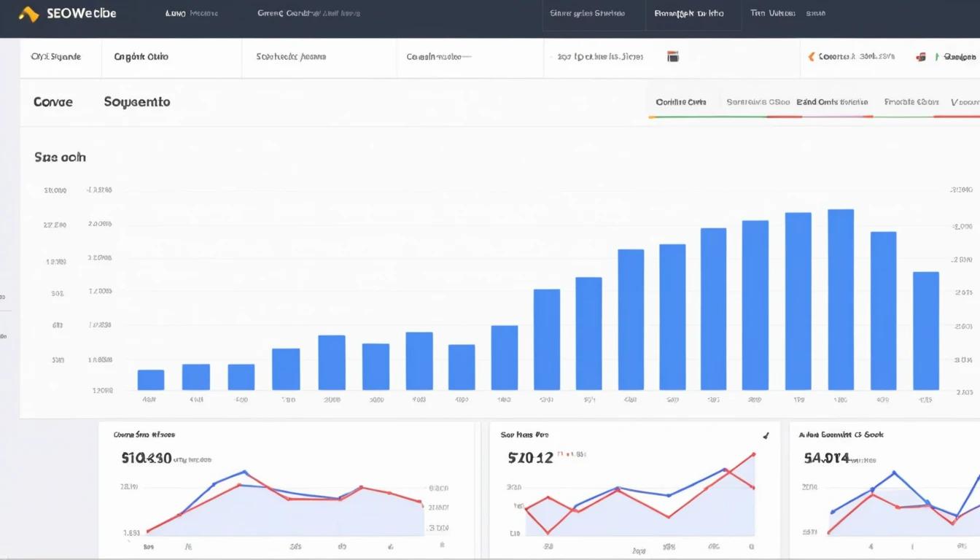Click the orange chevron icon beside Cooertes
The height and width of the screenshot is (560, 980).
point(811,57)
